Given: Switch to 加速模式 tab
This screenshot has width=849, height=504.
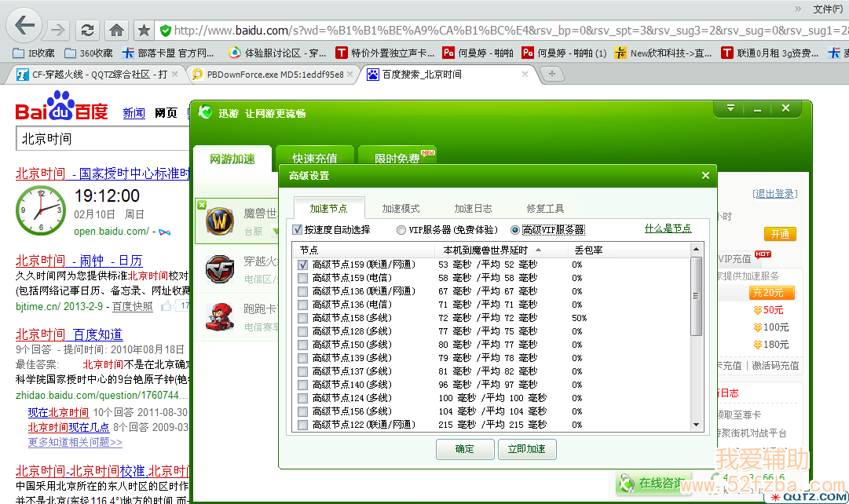Looking at the screenshot, I should [401, 208].
